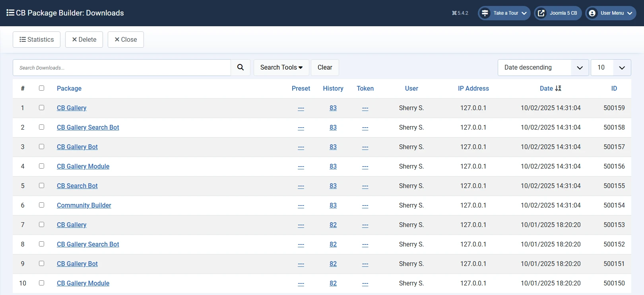Click token dash link in row 9
The height and width of the screenshot is (295, 644).
pos(365,264)
